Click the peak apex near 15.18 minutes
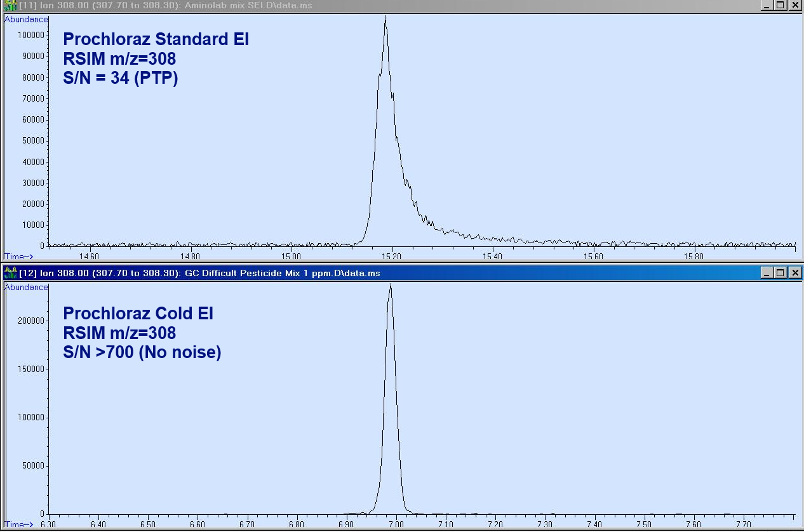Image resolution: width=804 pixels, height=532 pixels. point(385,18)
